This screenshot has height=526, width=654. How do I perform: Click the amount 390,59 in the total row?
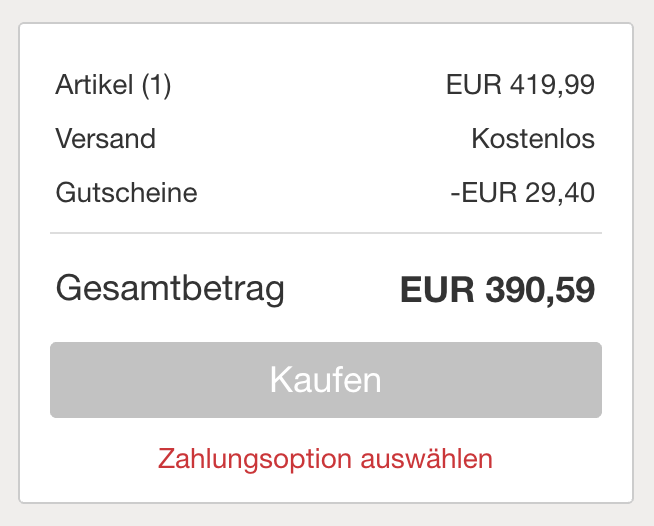point(540,289)
